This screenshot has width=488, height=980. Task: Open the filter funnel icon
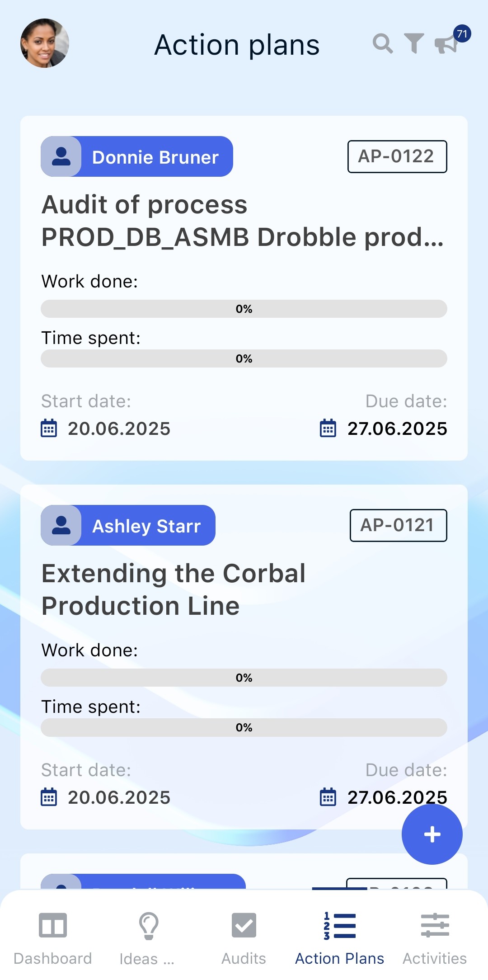(414, 44)
